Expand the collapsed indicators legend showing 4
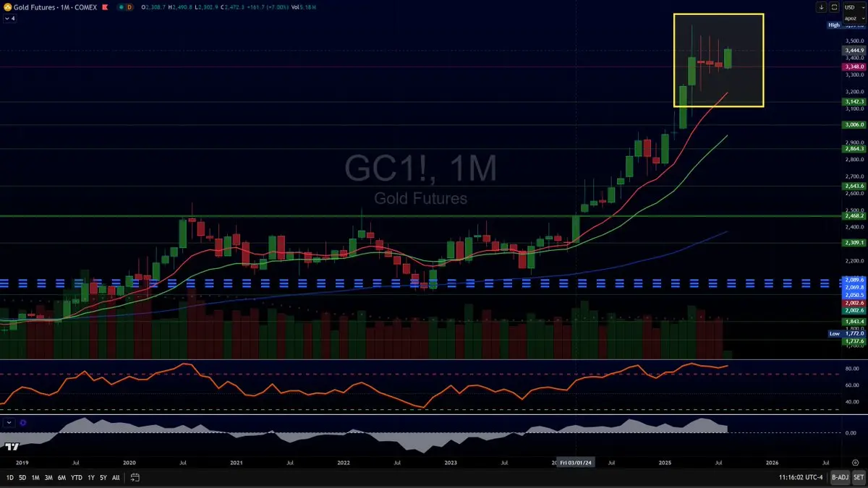868x488 pixels. pyautogui.click(x=9, y=18)
